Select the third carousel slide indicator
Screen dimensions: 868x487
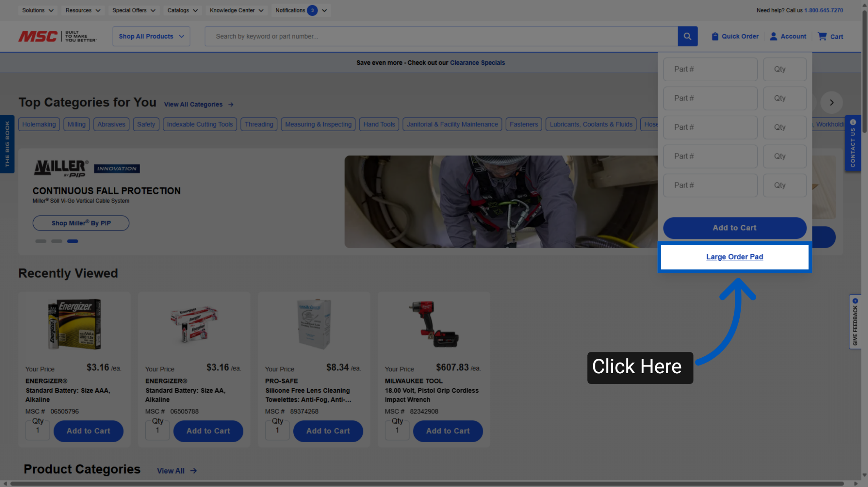coord(72,241)
